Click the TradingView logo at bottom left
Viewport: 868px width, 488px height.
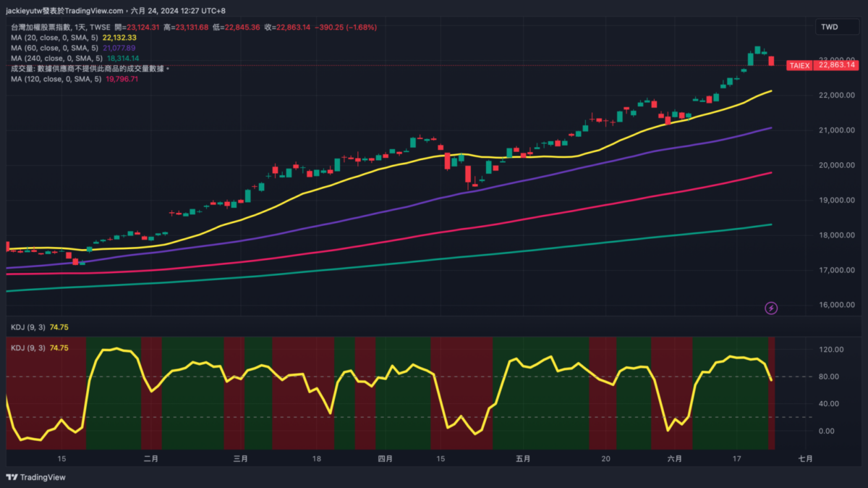[35, 477]
